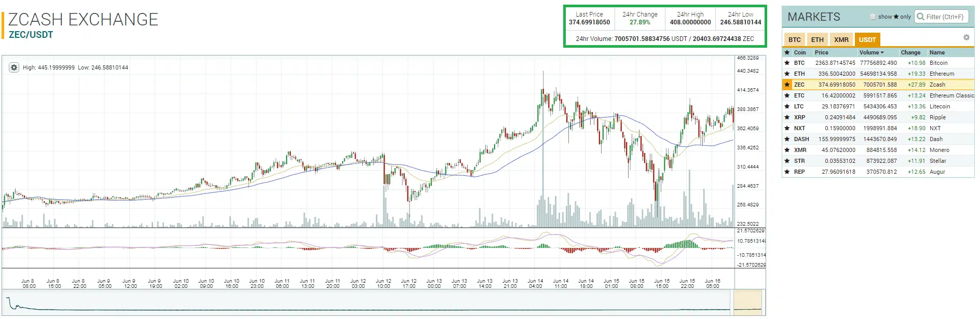Star the LTC market row

[787, 106]
